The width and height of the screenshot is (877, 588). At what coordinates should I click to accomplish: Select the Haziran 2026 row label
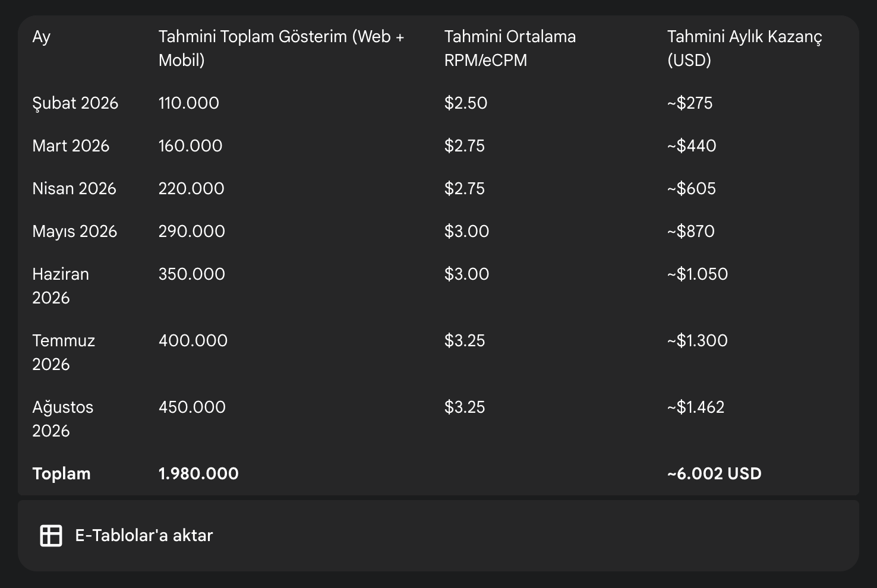click(x=61, y=286)
